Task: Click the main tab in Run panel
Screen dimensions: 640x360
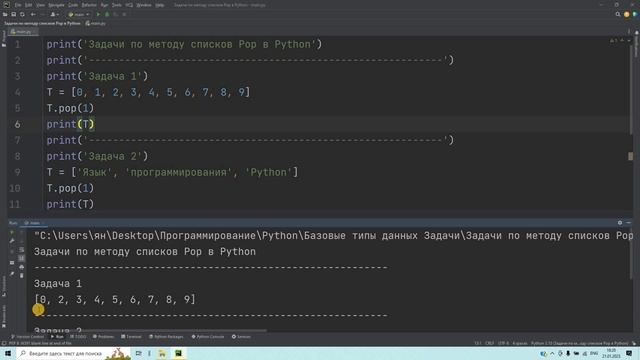Action: pyautogui.click(x=34, y=223)
